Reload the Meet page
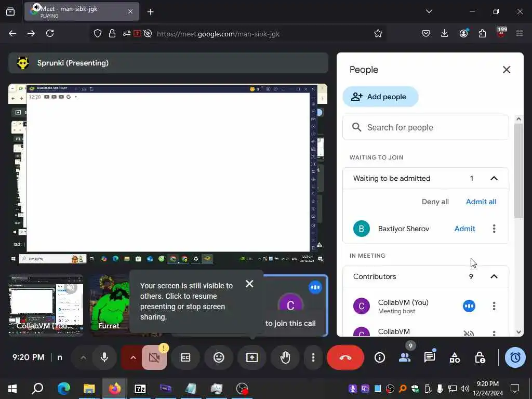This screenshot has height=399, width=532. coord(50,33)
